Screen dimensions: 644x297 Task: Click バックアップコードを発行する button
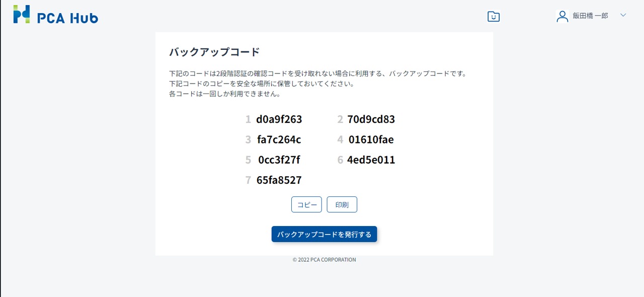324,234
